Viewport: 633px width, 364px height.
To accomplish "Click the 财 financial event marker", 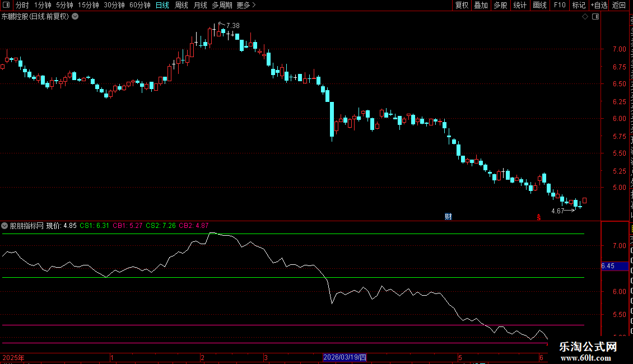I will 448,217.
